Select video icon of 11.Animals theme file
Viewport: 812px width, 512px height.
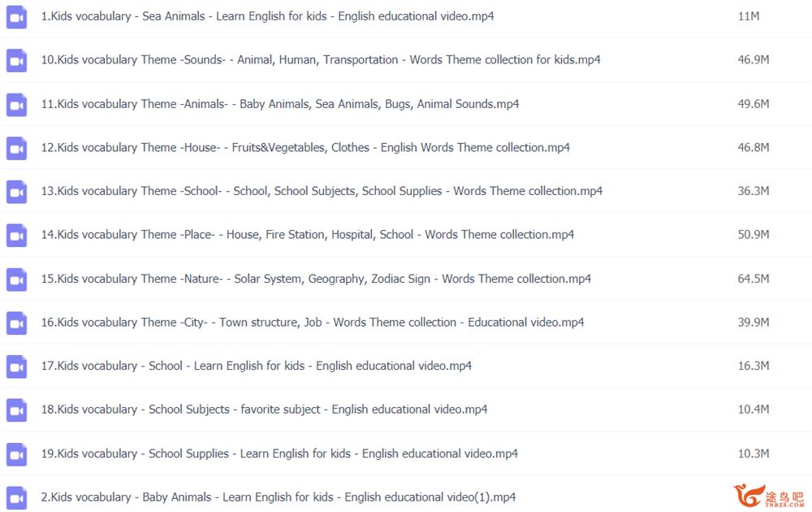(x=16, y=104)
